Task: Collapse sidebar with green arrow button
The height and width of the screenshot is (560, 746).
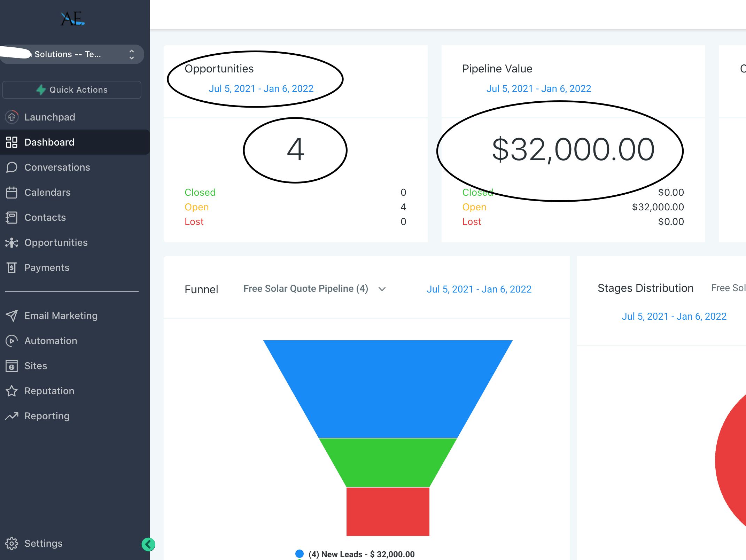Action: pyautogui.click(x=148, y=544)
